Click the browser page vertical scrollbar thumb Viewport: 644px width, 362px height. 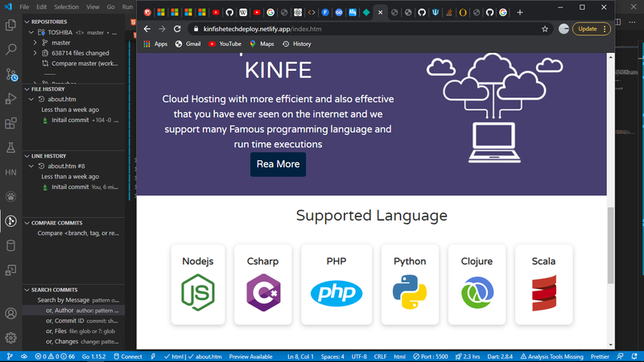click(x=611, y=245)
